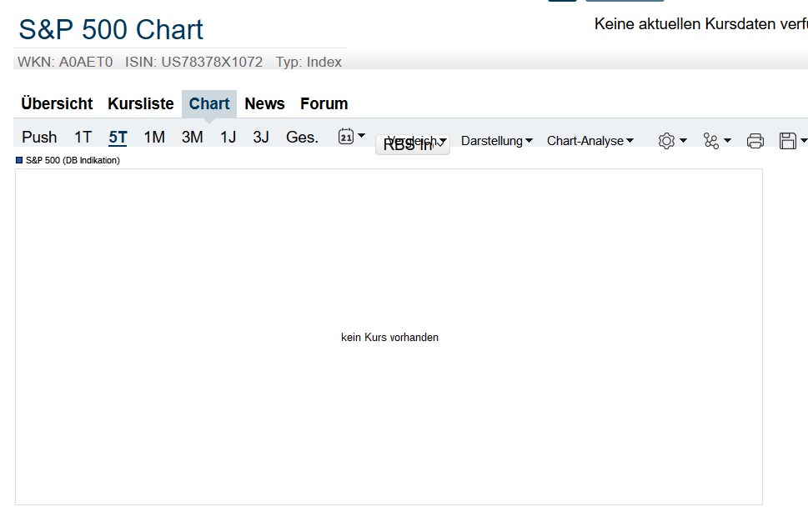Select the Ges. total time range
The width and height of the screenshot is (808, 532).
[302, 137]
